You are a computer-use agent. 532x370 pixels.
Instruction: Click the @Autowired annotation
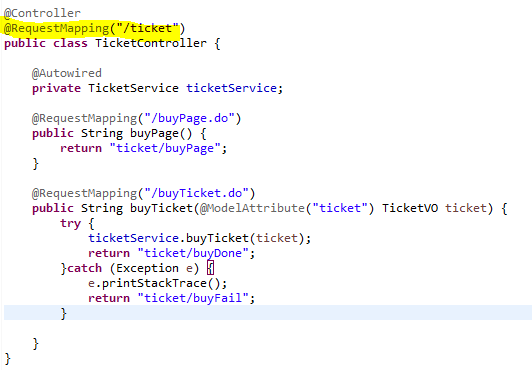66,73
